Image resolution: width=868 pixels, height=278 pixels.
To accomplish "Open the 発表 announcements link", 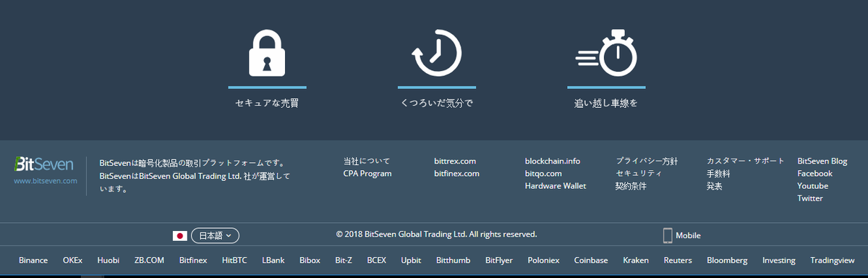I will point(715,186).
